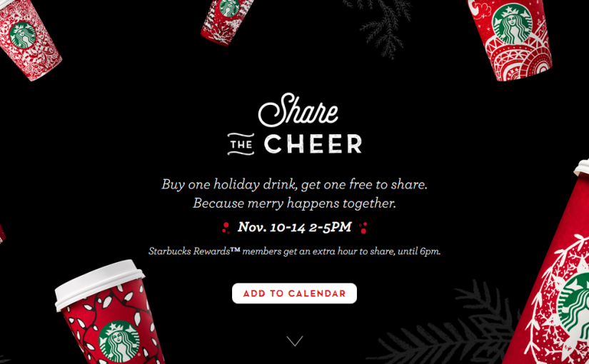Click the Starbucks Rewards members text line
This screenshot has height=364, width=589.
[294, 251]
